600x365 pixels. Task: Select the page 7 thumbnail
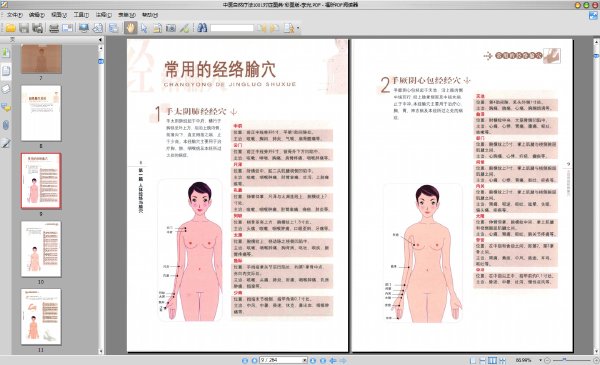[x=41, y=59]
